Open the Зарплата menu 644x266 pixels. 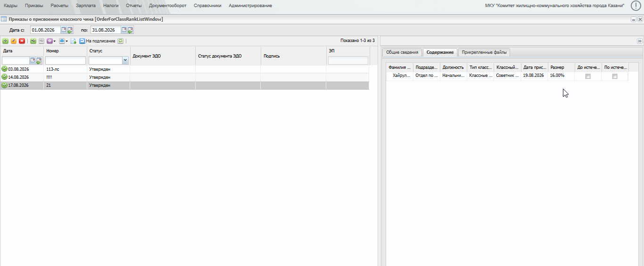coord(86,6)
